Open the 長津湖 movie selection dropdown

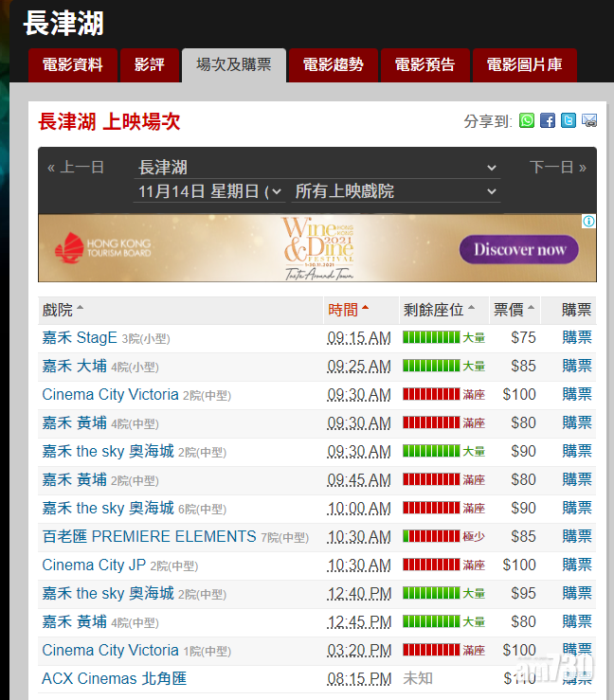[x=317, y=168]
